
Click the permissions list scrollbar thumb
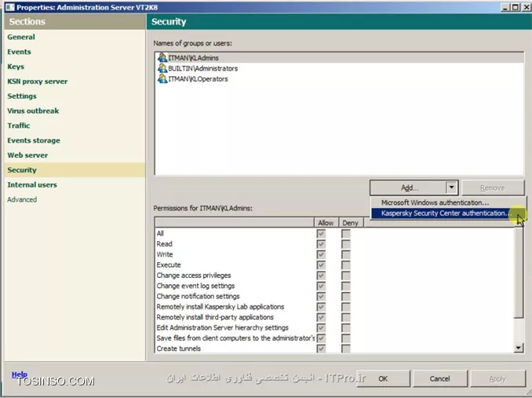click(x=519, y=272)
